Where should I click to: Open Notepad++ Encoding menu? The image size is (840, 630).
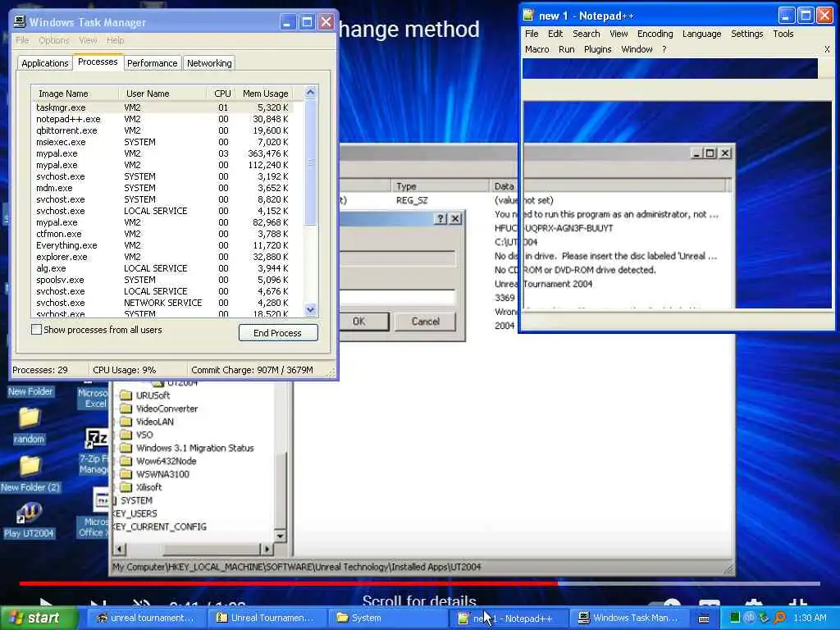pos(655,34)
